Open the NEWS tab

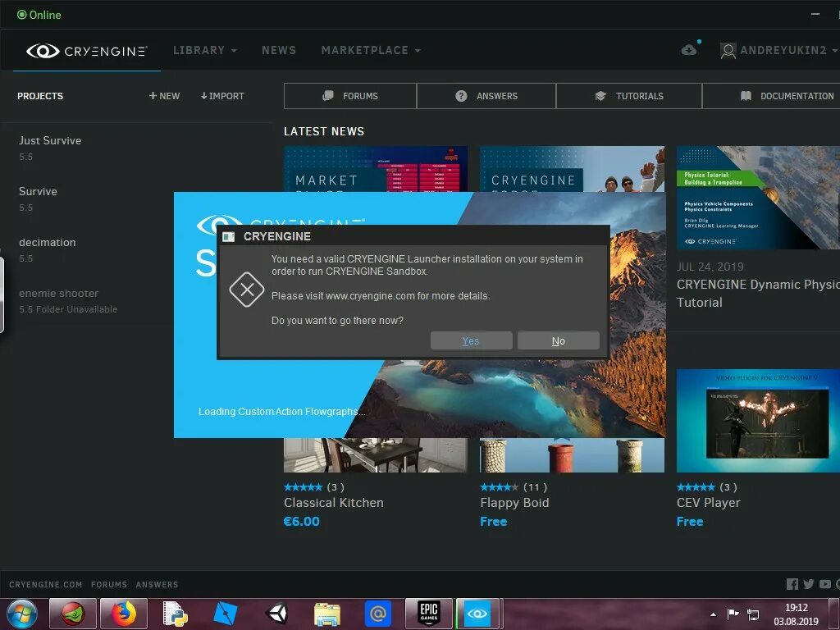279,50
